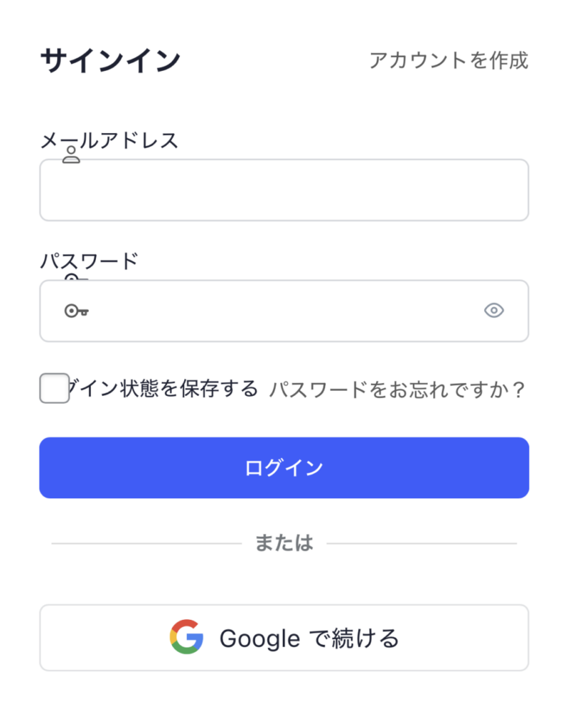Click the clipped key icon under the パスワード label

(72, 277)
